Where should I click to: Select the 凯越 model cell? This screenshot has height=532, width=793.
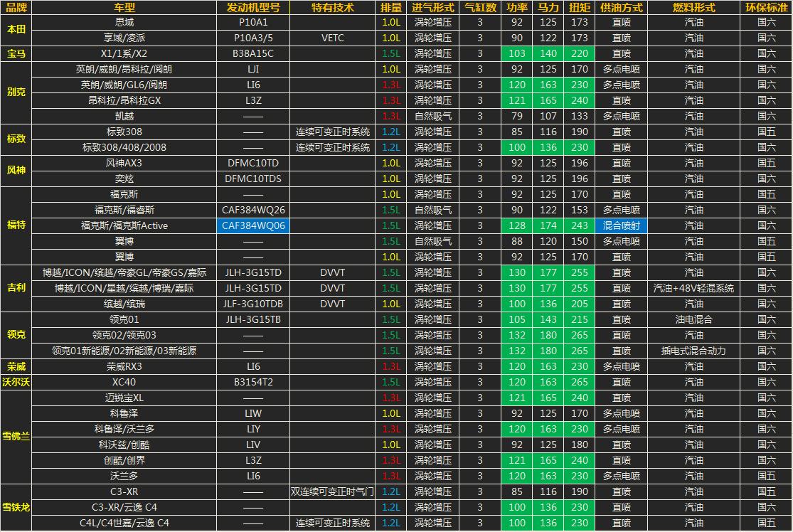point(124,117)
